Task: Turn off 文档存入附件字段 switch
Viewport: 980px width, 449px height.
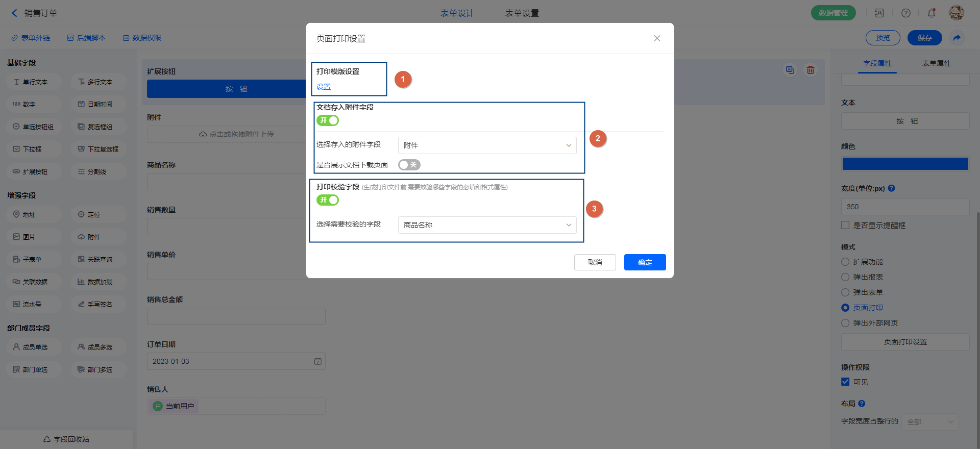Action: (328, 120)
